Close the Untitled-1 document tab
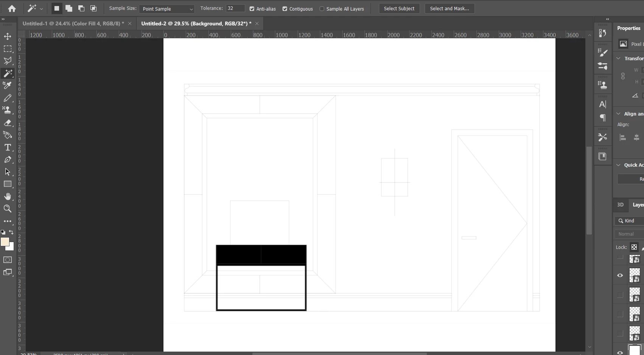The image size is (644, 355). (x=130, y=23)
